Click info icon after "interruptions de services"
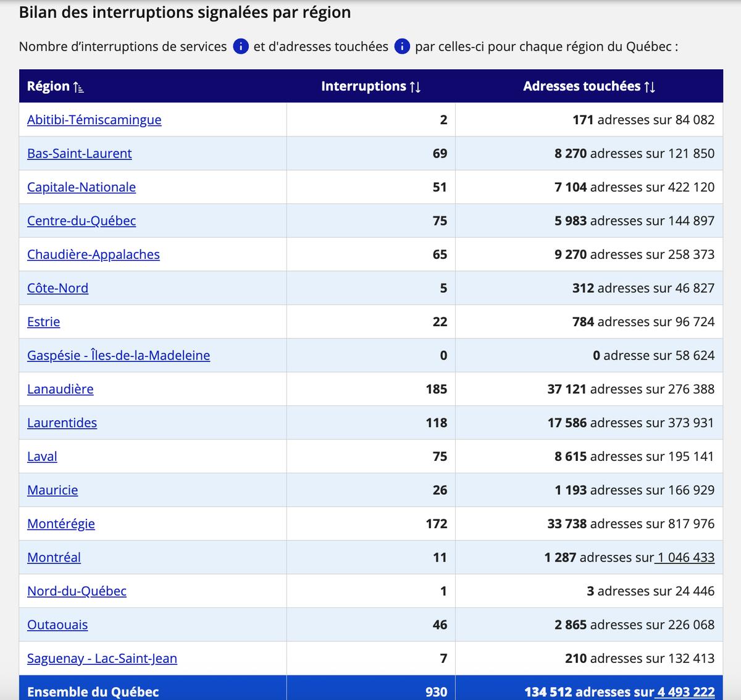Image resolution: width=741 pixels, height=700 pixels. (241, 46)
